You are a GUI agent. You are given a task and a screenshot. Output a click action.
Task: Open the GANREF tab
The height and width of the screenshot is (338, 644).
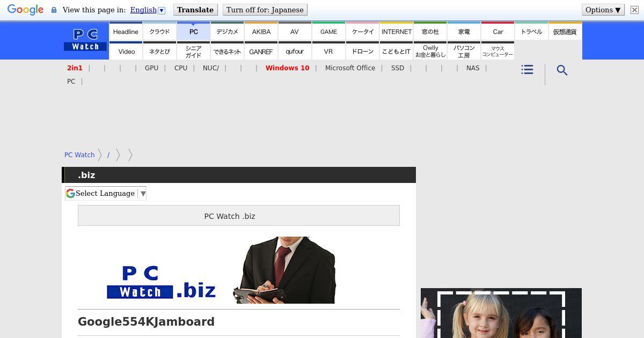(x=261, y=51)
